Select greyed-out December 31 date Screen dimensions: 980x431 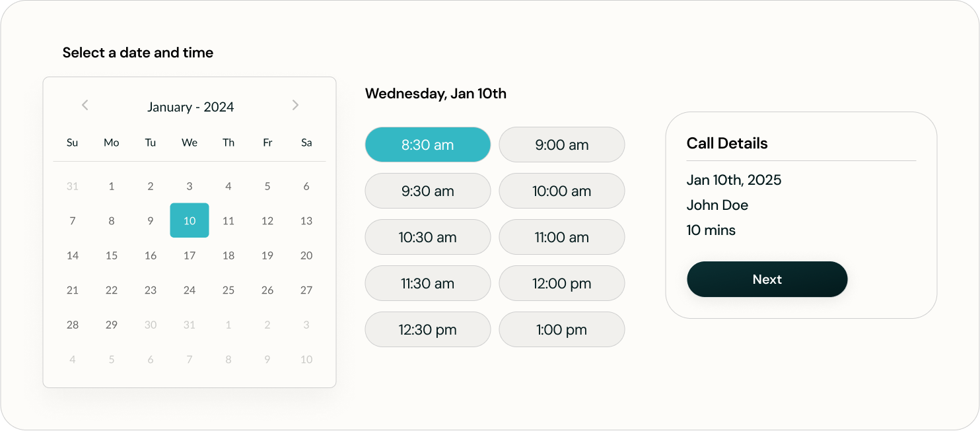point(73,186)
